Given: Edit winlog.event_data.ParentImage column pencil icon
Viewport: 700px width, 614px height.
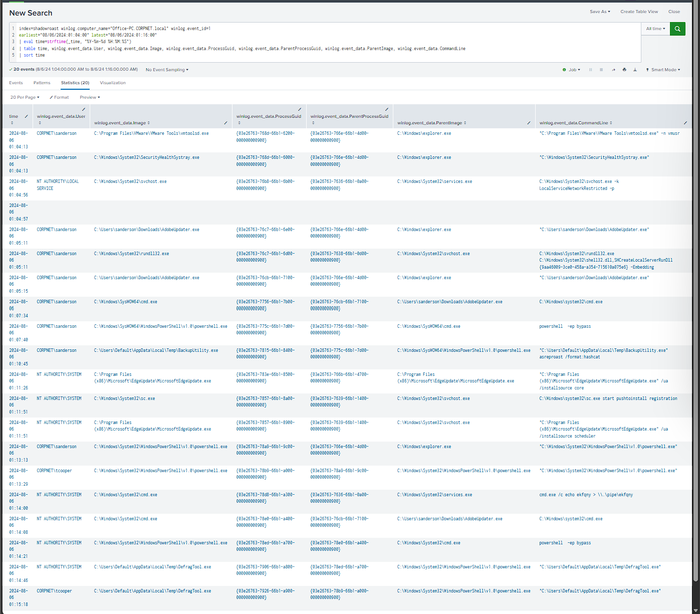Looking at the screenshot, I should pyautogui.click(x=529, y=123).
